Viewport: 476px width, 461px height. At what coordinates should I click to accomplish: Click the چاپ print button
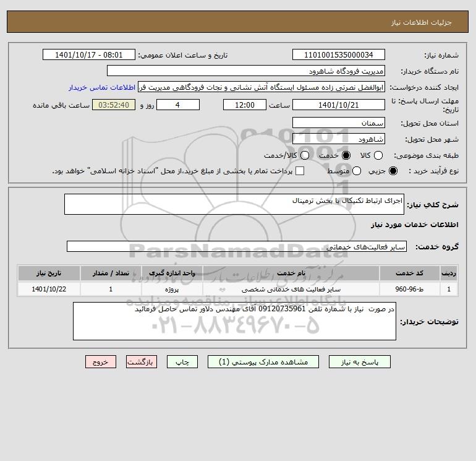click(x=182, y=362)
